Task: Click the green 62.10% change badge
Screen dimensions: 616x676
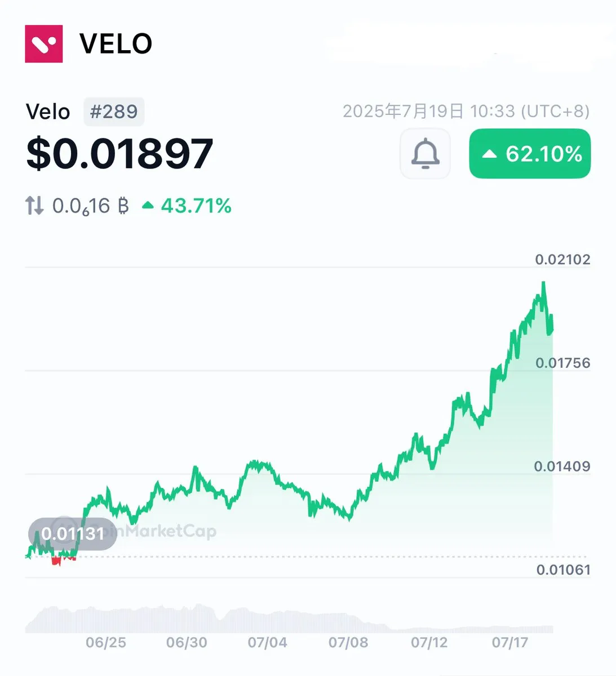Action: [x=530, y=154]
